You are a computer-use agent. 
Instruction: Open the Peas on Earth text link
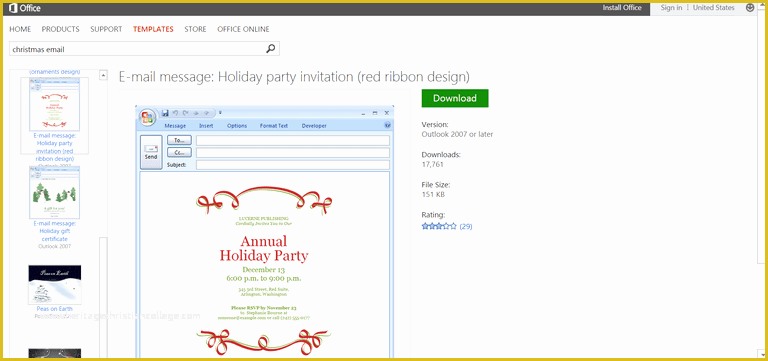tap(54, 309)
